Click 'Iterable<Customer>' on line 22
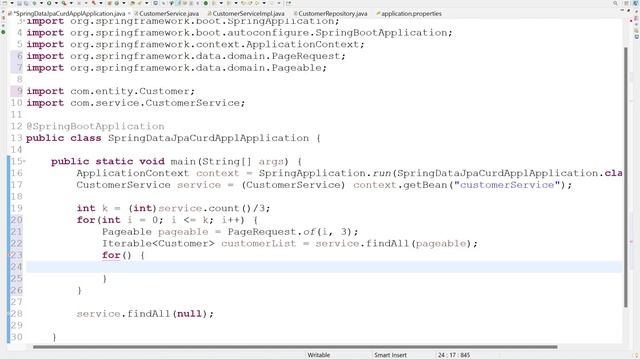 point(158,244)
